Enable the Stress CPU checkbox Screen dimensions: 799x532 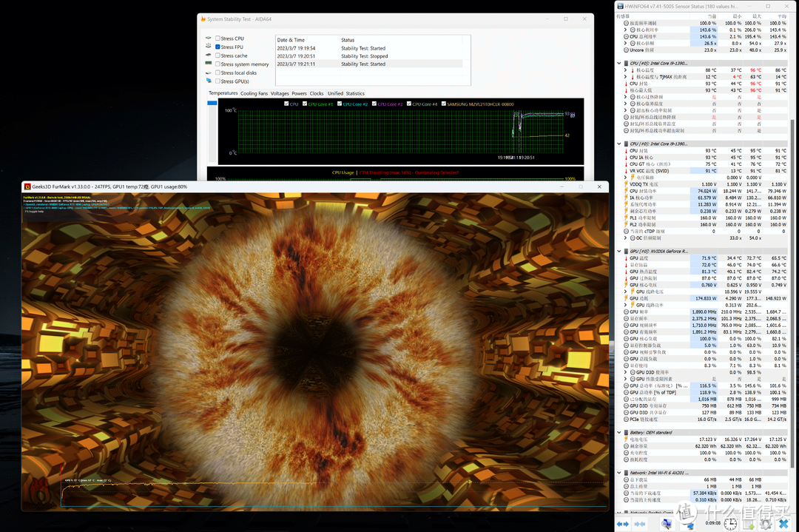tap(218, 38)
